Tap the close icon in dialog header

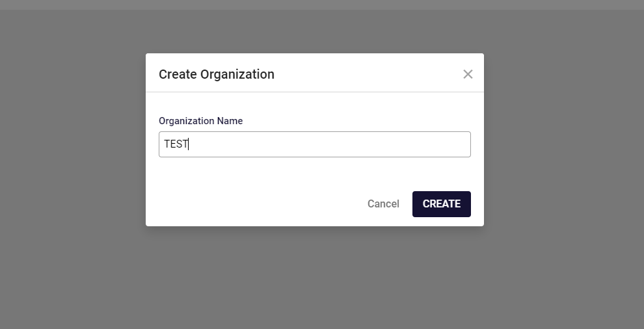pyautogui.click(x=468, y=74)
